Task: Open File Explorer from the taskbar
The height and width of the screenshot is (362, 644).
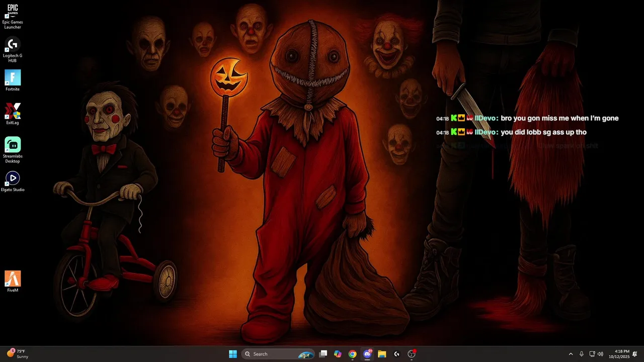Action: click(x=382, y=354)
